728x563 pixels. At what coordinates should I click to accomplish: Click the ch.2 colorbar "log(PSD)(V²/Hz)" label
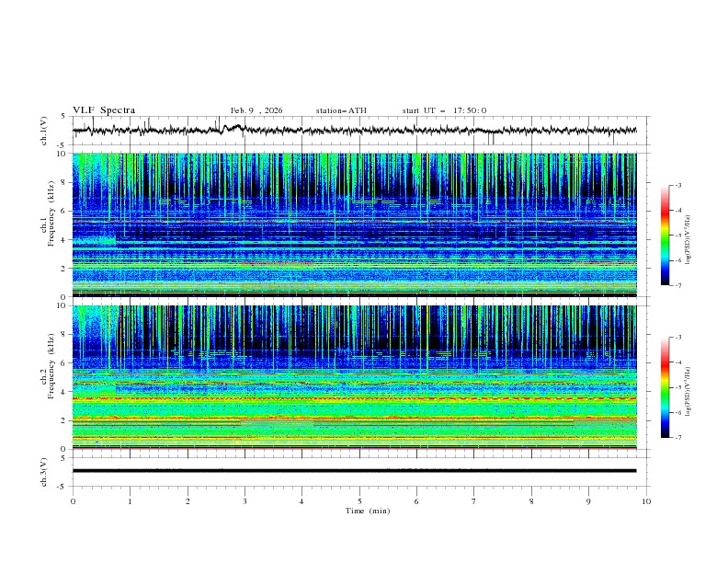tap(688, 392)
